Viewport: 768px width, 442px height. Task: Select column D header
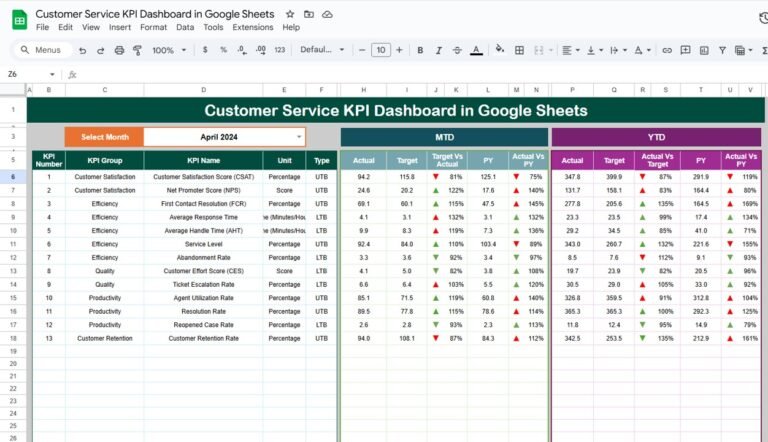coord(203,90)
